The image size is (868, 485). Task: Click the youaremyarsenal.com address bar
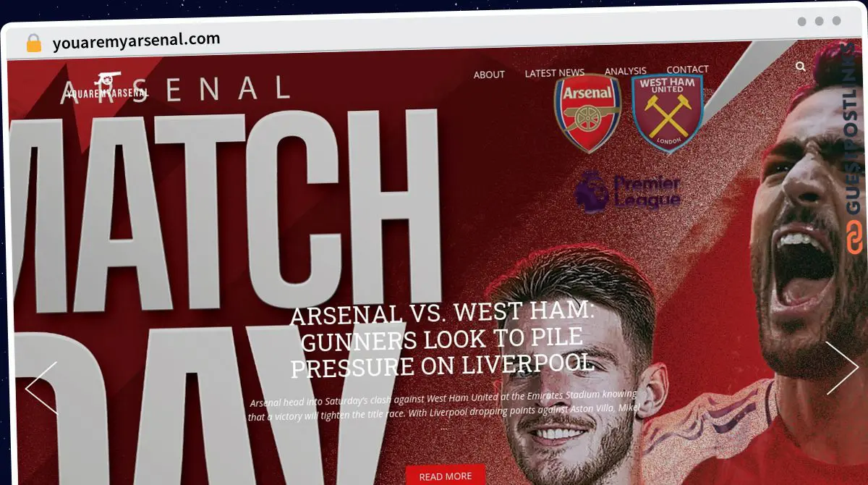(x=137, y=41)
